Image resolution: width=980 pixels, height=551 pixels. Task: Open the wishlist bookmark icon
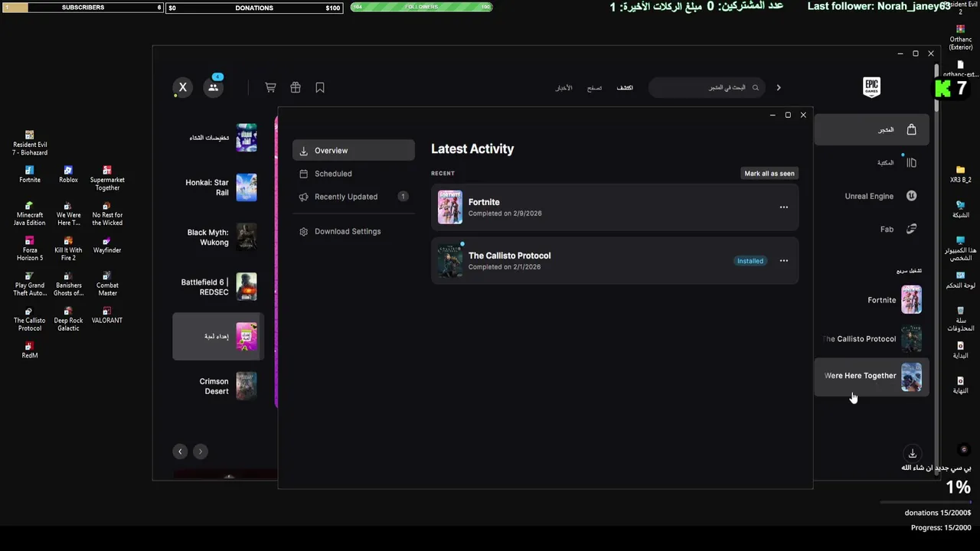coord(320,87)
